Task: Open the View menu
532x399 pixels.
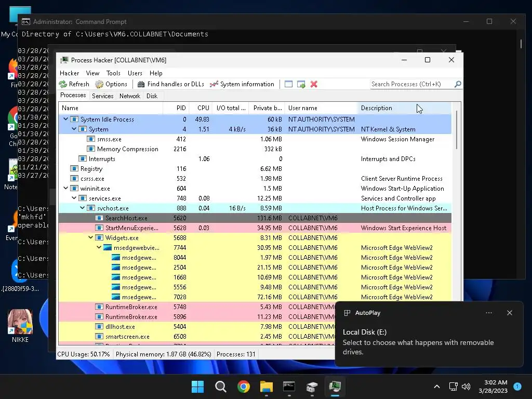Action: click(92, 73)
